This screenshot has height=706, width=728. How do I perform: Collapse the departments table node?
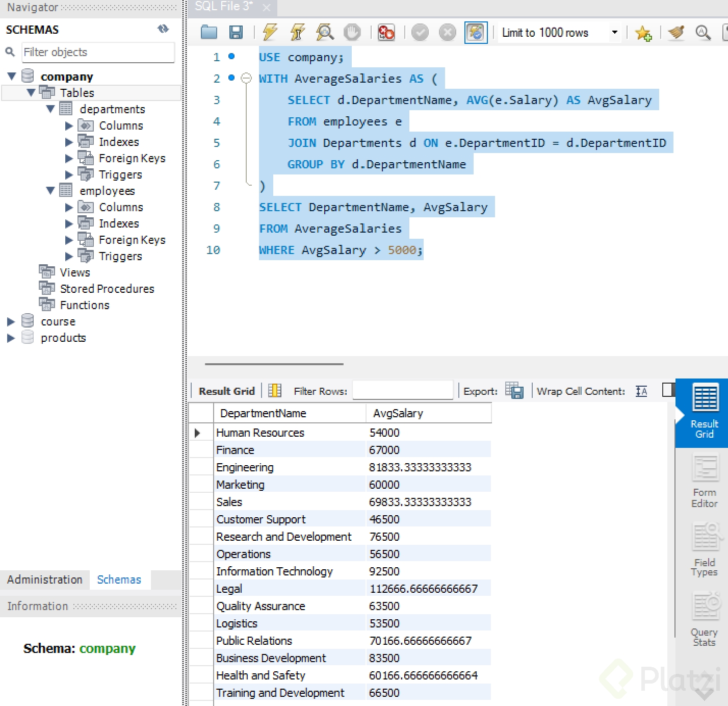coord(50,109)
